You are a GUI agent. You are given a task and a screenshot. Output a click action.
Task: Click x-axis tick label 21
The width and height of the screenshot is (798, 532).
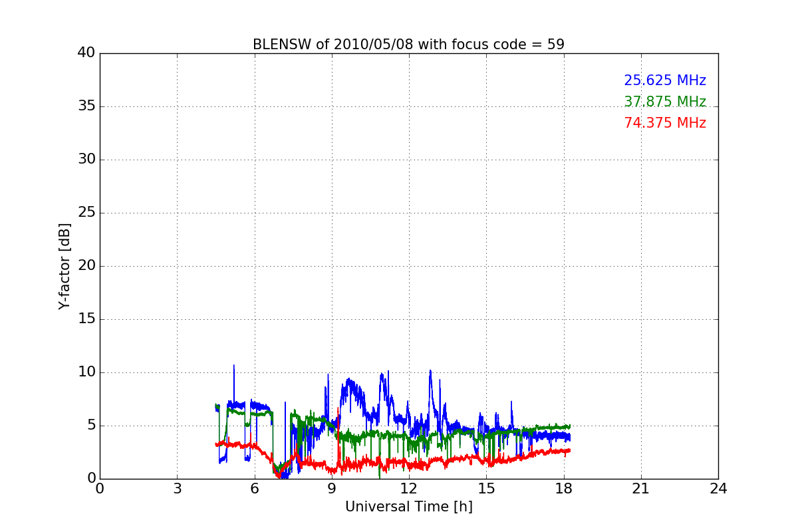click(641, 489)
